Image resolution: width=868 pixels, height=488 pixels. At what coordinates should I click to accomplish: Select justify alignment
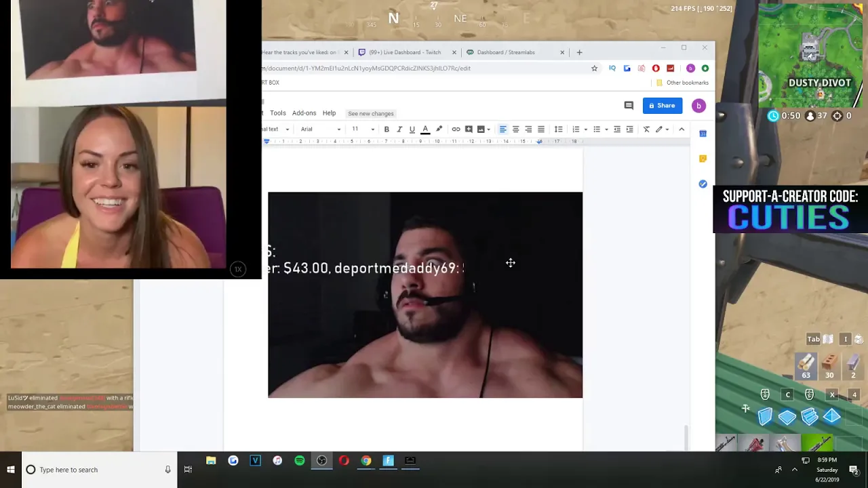coord(541,129)
